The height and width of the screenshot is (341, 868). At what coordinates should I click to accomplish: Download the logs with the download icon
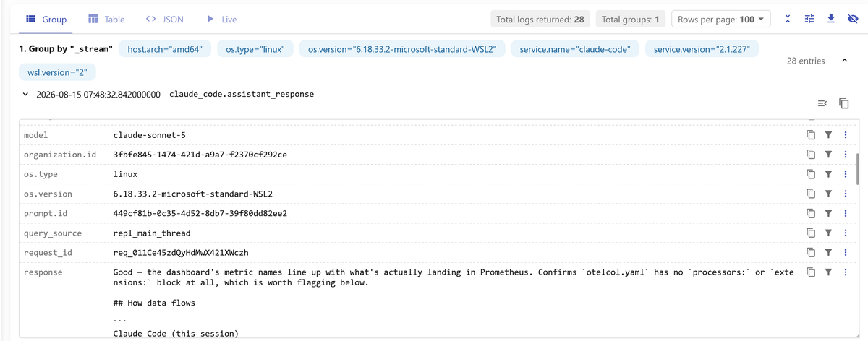pos(831,20)
